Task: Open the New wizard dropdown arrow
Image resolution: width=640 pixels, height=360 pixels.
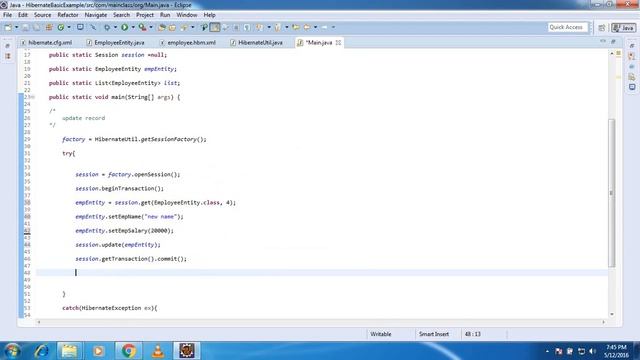Action: [x=16, y=27]
